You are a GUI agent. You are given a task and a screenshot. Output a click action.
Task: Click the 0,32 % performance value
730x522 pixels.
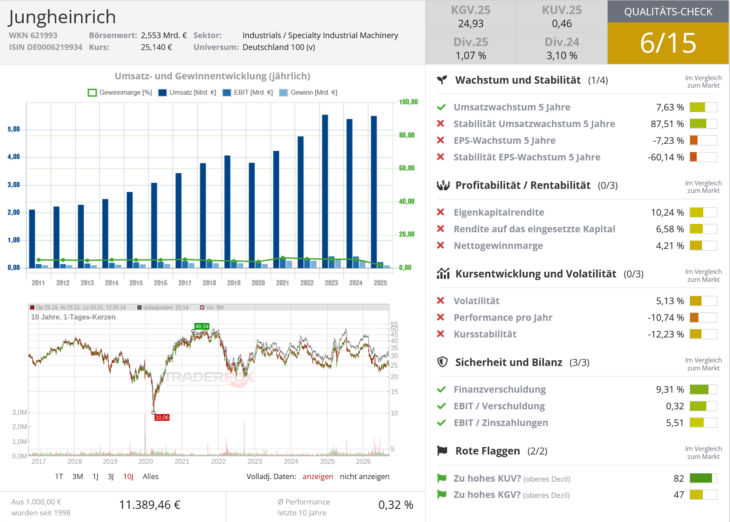click(x=395, y=505)
